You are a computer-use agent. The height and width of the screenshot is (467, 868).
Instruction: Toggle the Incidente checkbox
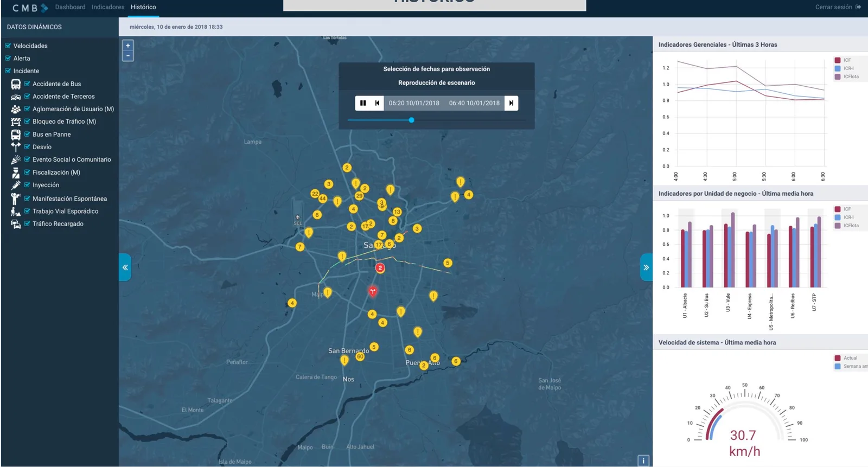(x=8, y=71)
